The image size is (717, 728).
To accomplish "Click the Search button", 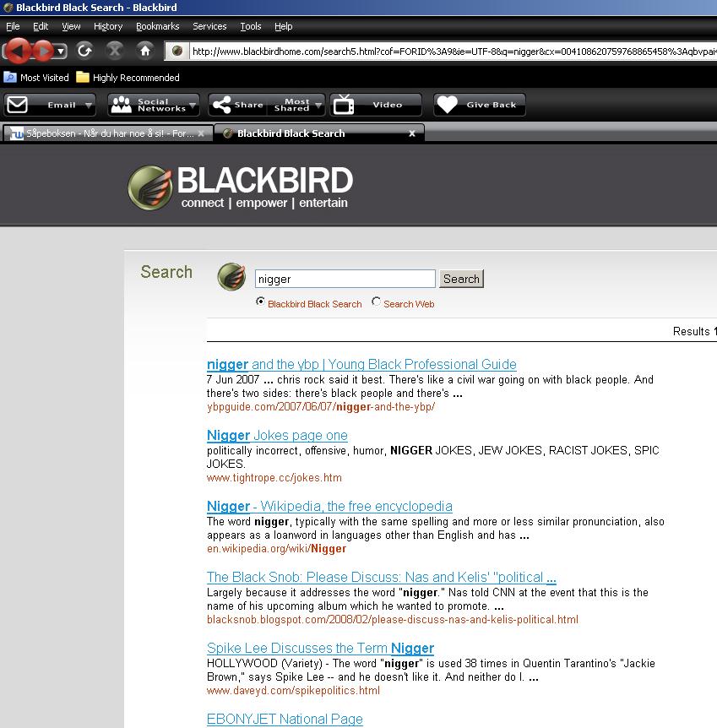I will (461, 279).
